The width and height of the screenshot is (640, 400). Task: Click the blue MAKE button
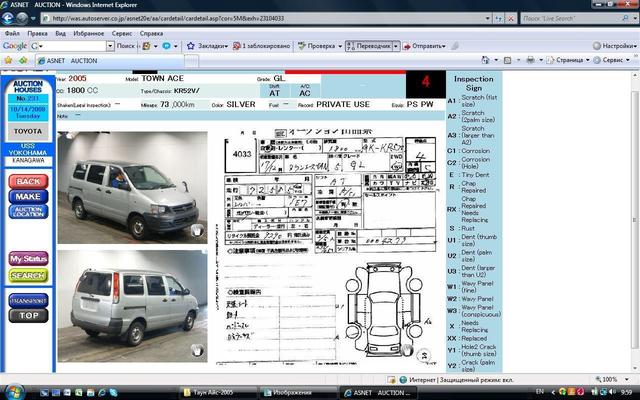point(28,196)
